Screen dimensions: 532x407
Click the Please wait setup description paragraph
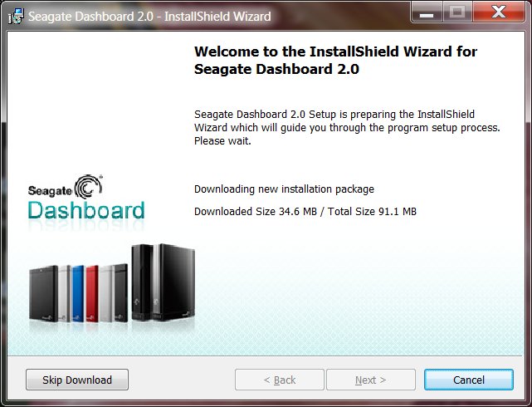(347, 128)
